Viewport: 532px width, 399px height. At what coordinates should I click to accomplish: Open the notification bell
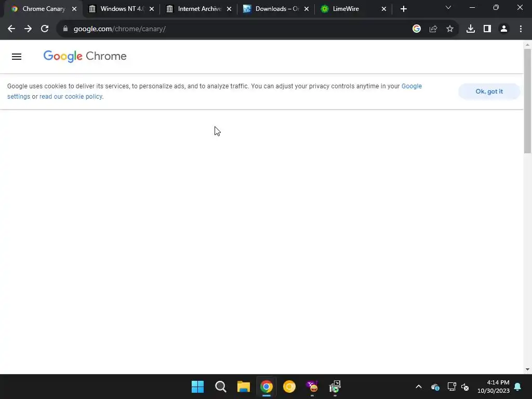(x=518, y=387)
